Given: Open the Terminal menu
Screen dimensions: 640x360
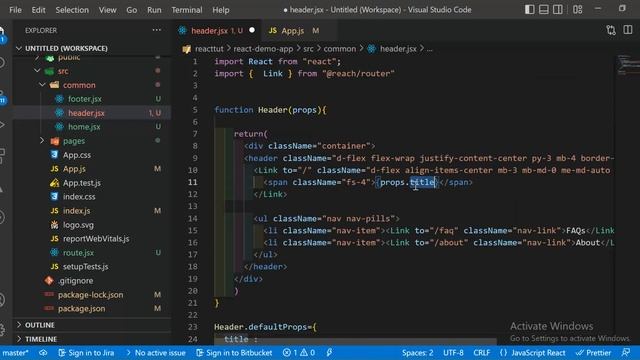Looking at the screenshot, I should pos(187,10).
